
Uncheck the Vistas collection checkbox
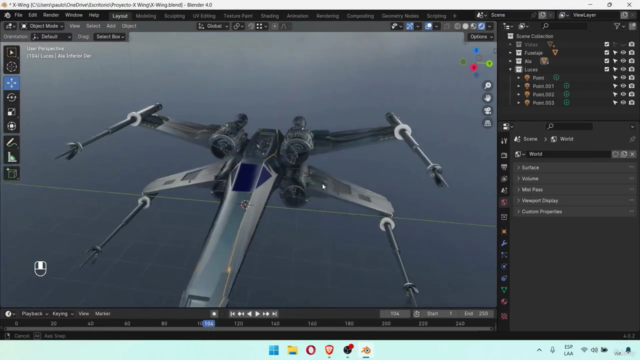click(x=607, y=44)
